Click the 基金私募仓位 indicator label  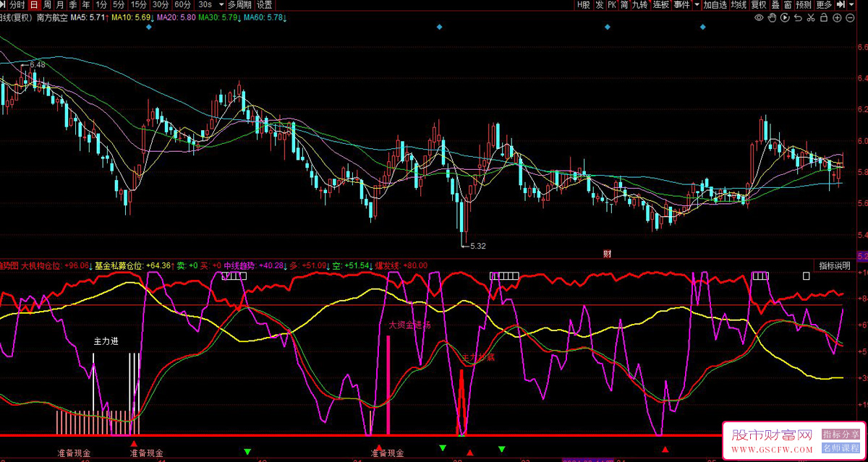pos(119,265)
